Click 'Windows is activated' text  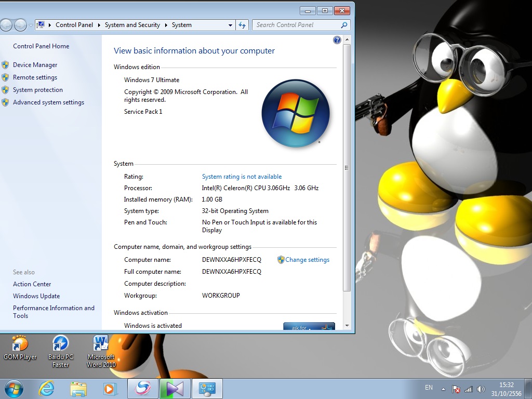click(153, 326)
